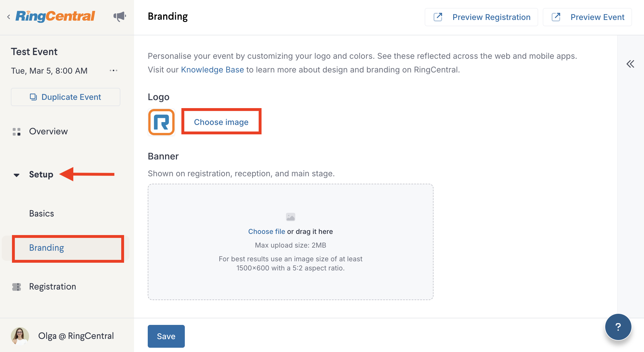This screenshot has height=352, width=644.
Task: Click the RingCentral logo thumbnail
Action: (x=161, y=122)
